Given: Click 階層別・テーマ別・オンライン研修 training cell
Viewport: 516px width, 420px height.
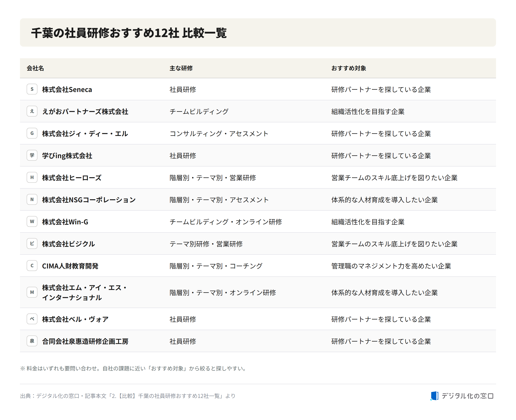Looking at the screenshot, I should click(223, 293).
